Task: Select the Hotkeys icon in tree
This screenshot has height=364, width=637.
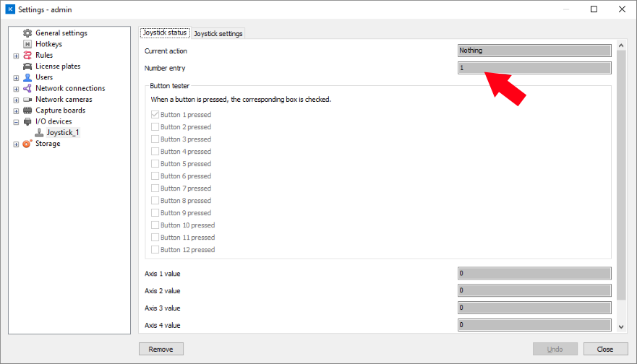Action: 27,44
